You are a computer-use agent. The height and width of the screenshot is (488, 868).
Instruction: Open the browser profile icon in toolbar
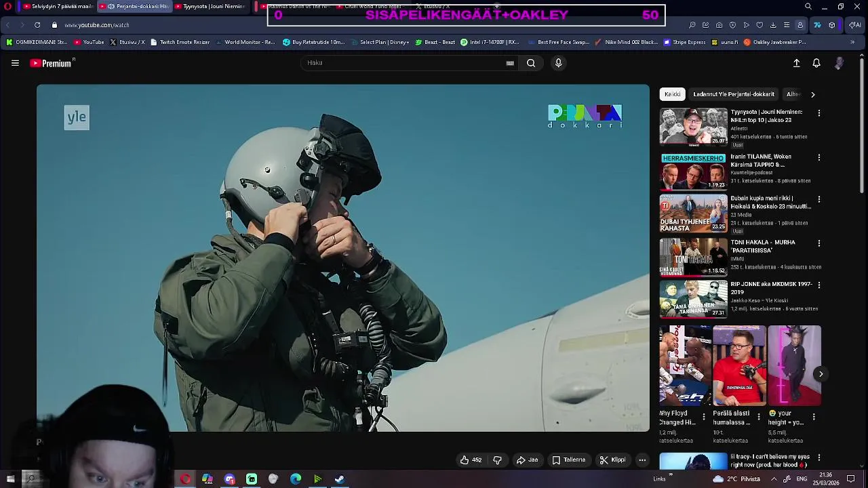[800, 25]
